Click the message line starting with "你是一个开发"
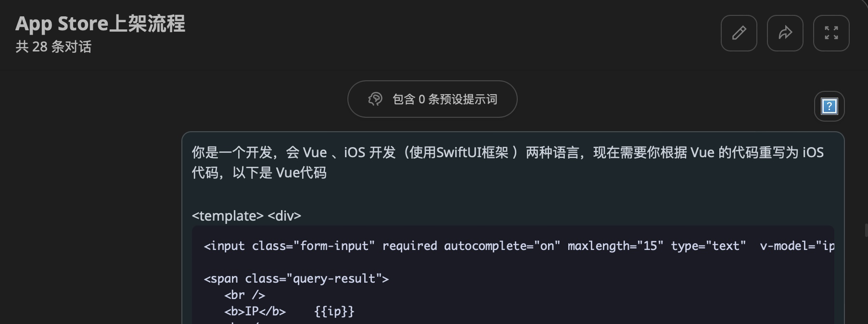 pyautogui.click(x=508, y=152)
